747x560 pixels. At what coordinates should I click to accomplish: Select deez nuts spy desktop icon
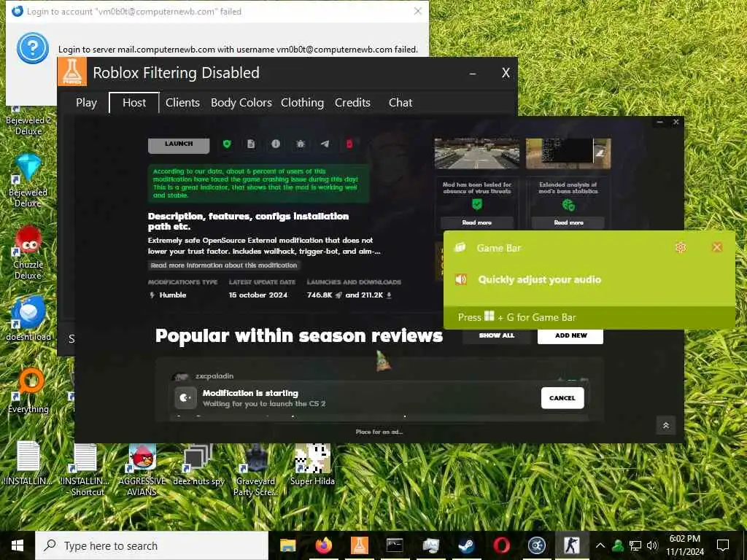[x=198, y=464]
